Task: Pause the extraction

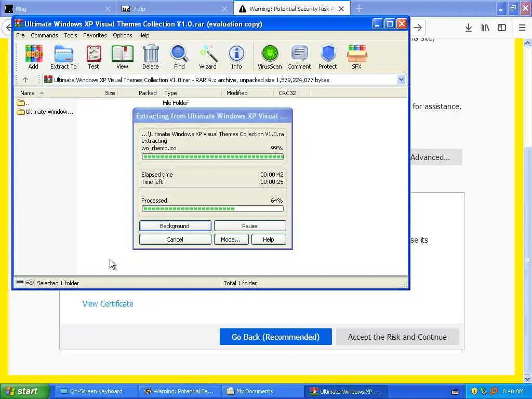Action: point(250,226)
